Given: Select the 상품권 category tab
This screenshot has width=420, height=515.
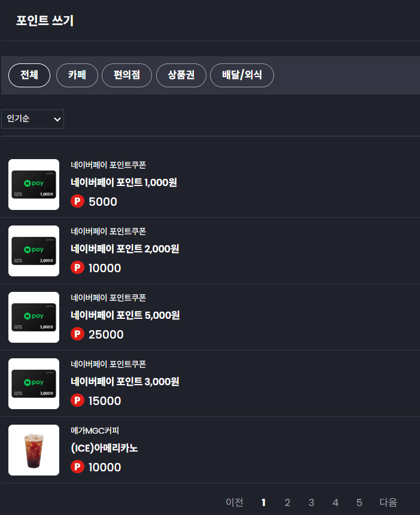Looking at the screenshot, I should coord(181,75).
